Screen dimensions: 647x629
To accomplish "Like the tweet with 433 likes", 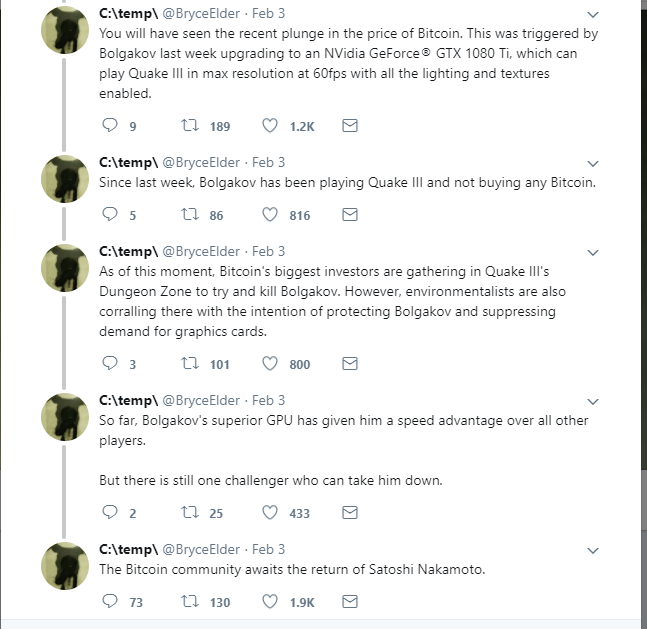I will 269,513.
